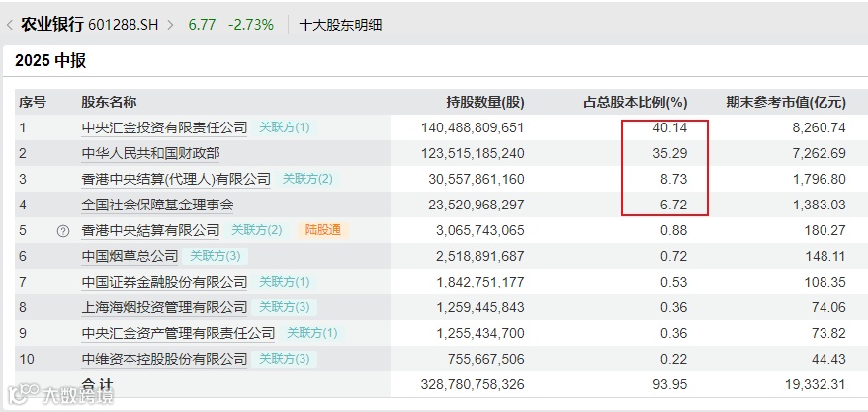
Task: Select holding 123,515,185,240
Action: [473, 153]
